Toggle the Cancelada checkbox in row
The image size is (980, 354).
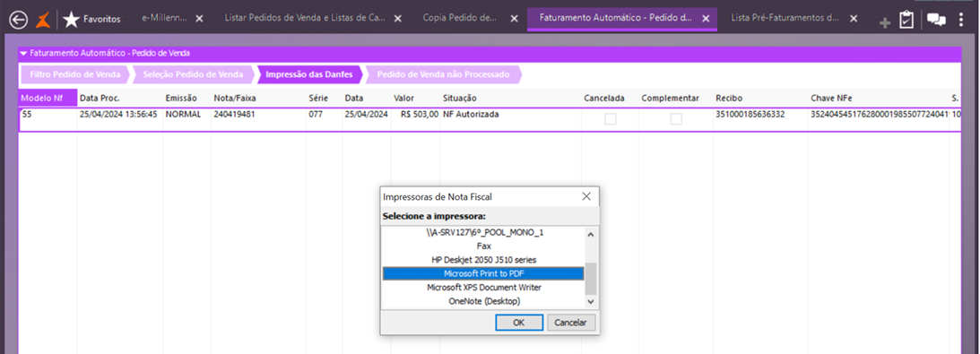pos(610,118)
